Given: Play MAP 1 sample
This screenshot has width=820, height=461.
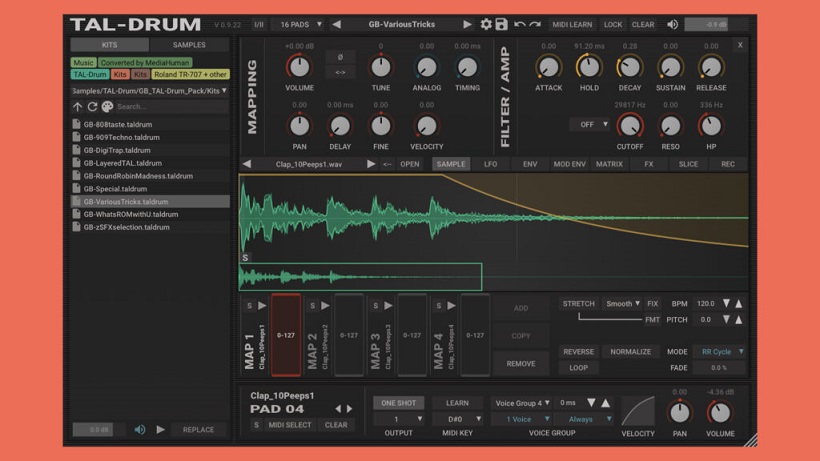Looking at the screenshot, I should point(262,306).
